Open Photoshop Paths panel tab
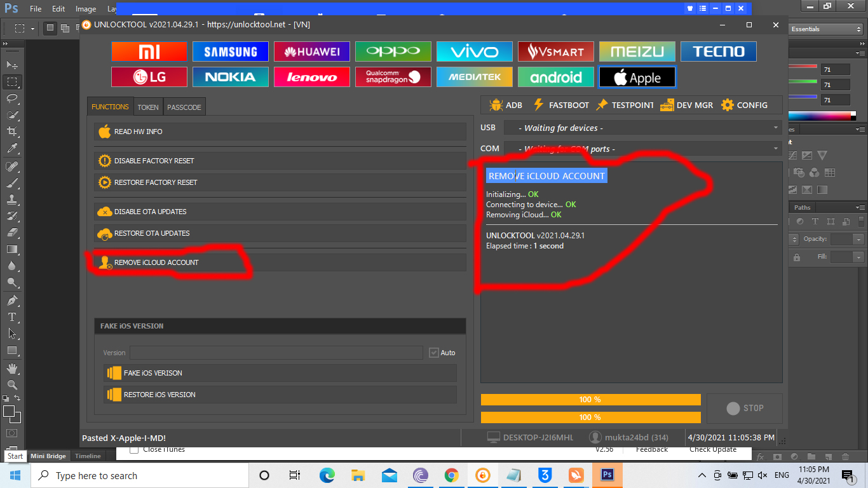This screenshot has height=488, width=868. click(x=803, y=207)
